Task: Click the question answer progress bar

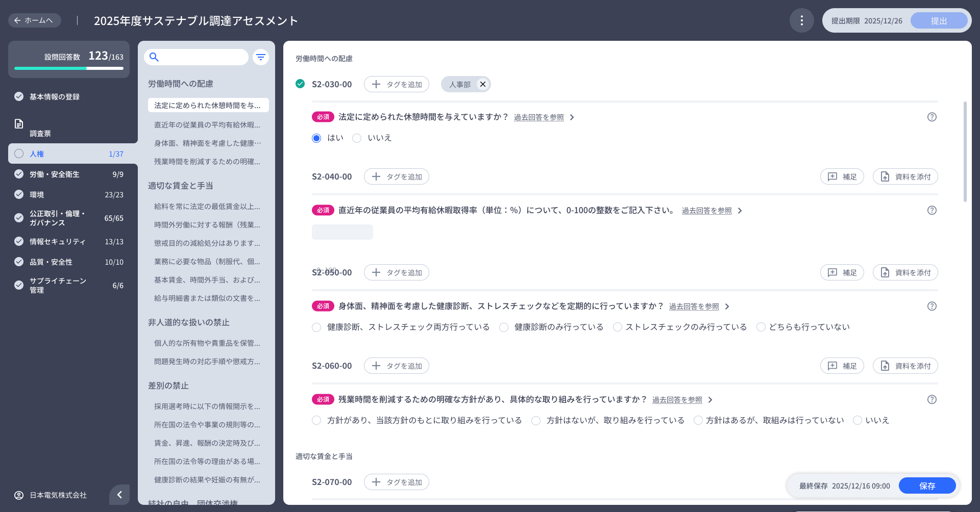Action: coord(68,67)
